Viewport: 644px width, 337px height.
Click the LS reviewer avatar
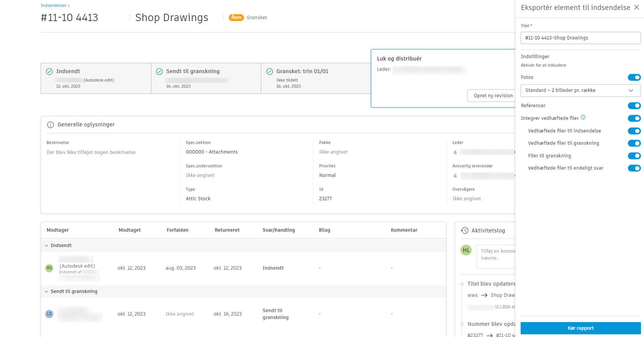49,314
